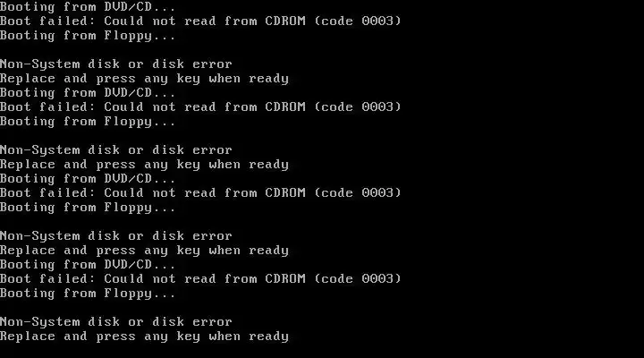Click the topmost "Booting from DVD/CD..." line

point(88,6)
